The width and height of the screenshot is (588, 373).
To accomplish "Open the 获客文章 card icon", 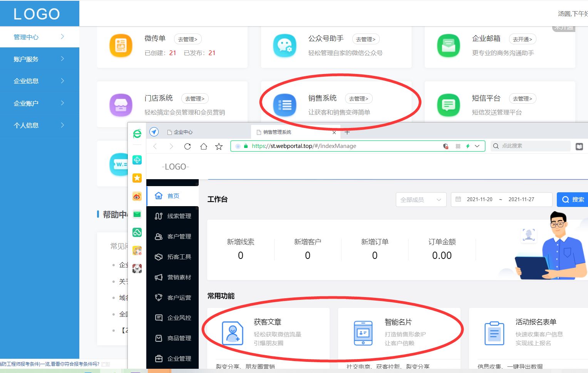I will click(233, 333).
